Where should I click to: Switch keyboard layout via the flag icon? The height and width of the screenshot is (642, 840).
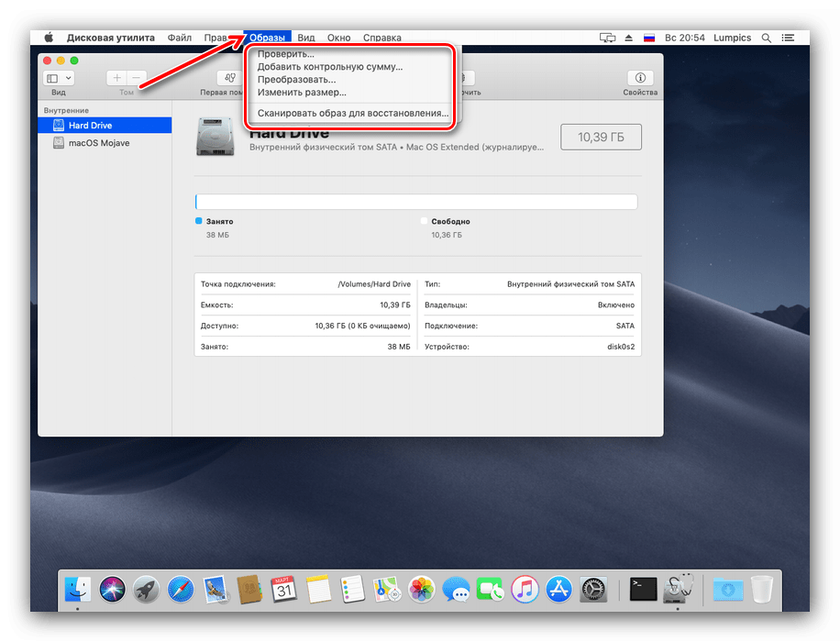648,38
